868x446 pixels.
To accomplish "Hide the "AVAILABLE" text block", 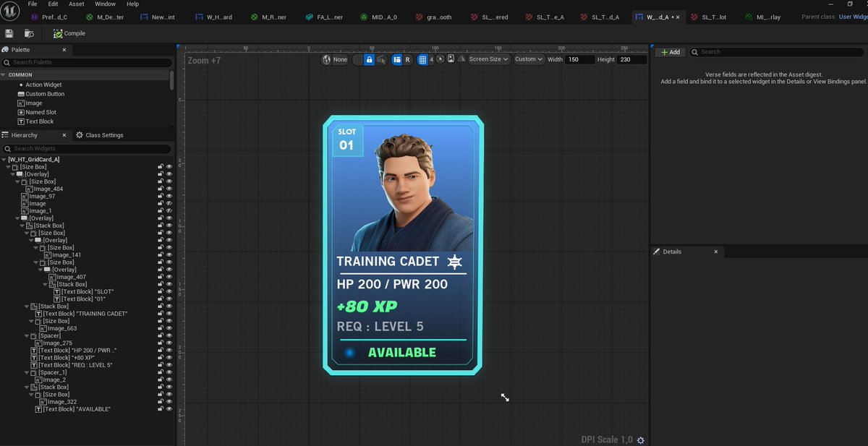I will point(169,409).
